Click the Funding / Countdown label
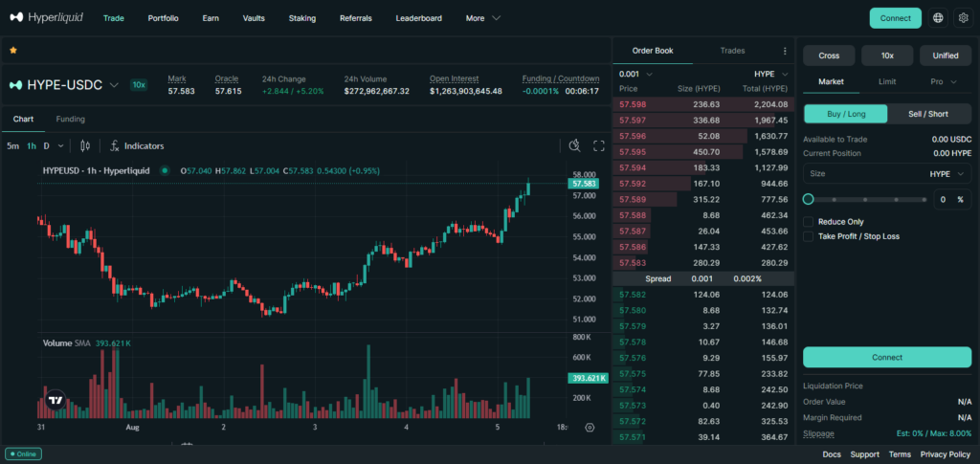 click(x=561, y=78)
